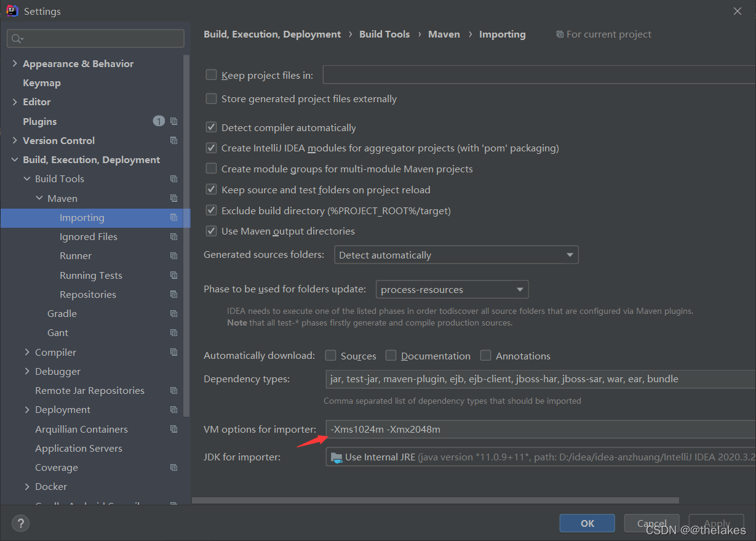The width and height of the screenshot is (756, 541).
Task: Click the search magnifier icon in settings search
Action: tap(17, 39)
